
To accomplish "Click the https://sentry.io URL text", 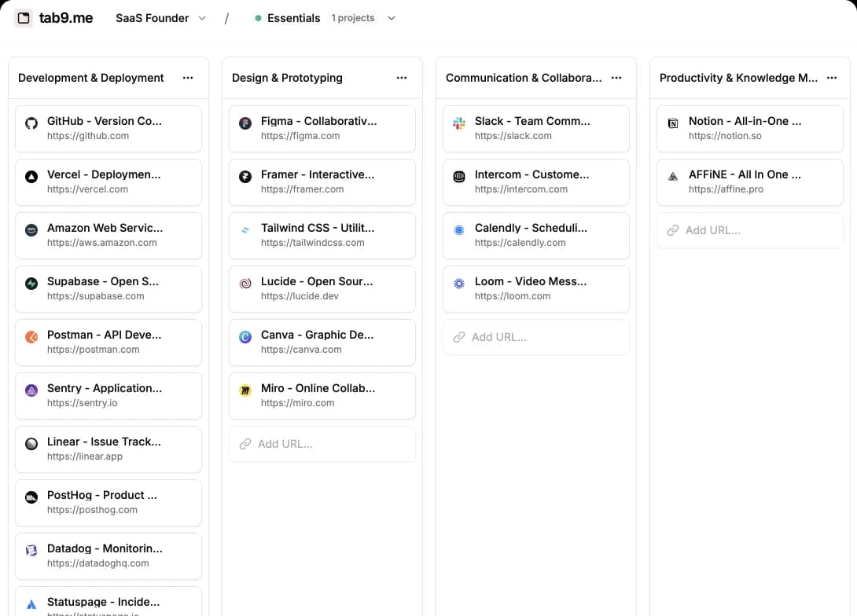I will point(82,403).
